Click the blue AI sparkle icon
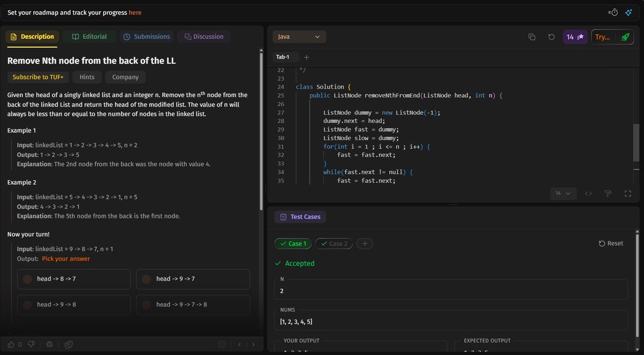Screen dimensions: 644x355 (x=628, y=12)
